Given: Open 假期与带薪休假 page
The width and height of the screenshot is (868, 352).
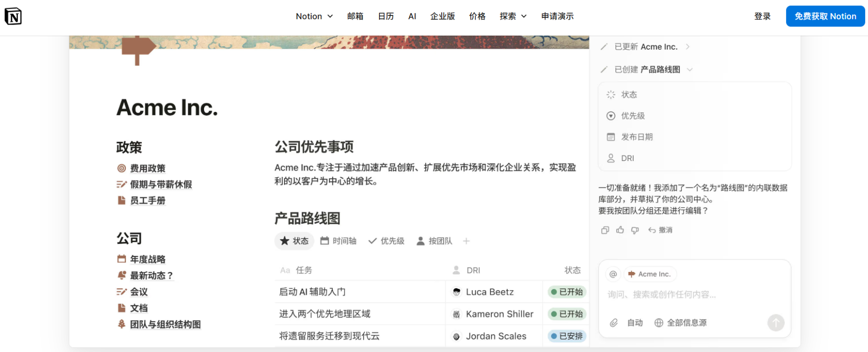Looking at the screenshot, I should 161,184.
